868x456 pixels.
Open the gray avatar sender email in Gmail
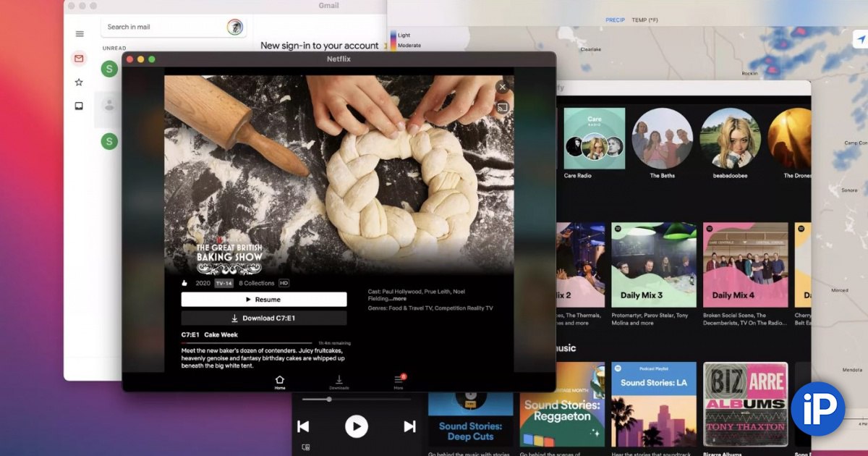coord(109,106)
